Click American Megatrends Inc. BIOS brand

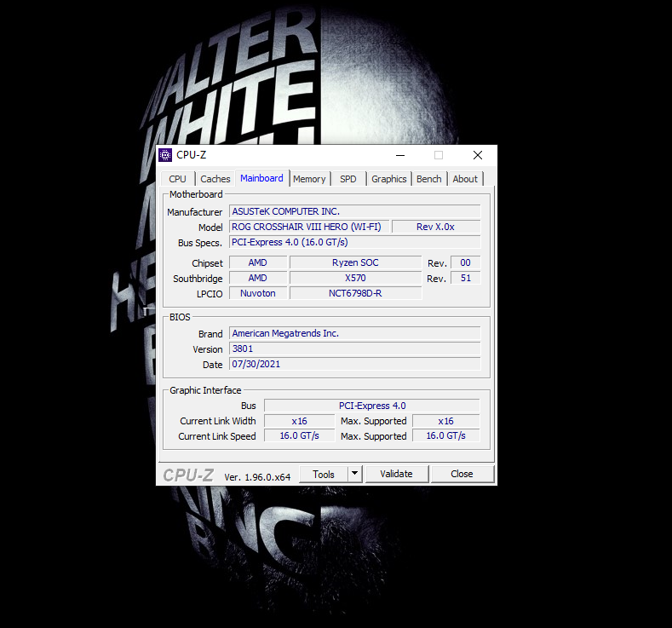355,333
